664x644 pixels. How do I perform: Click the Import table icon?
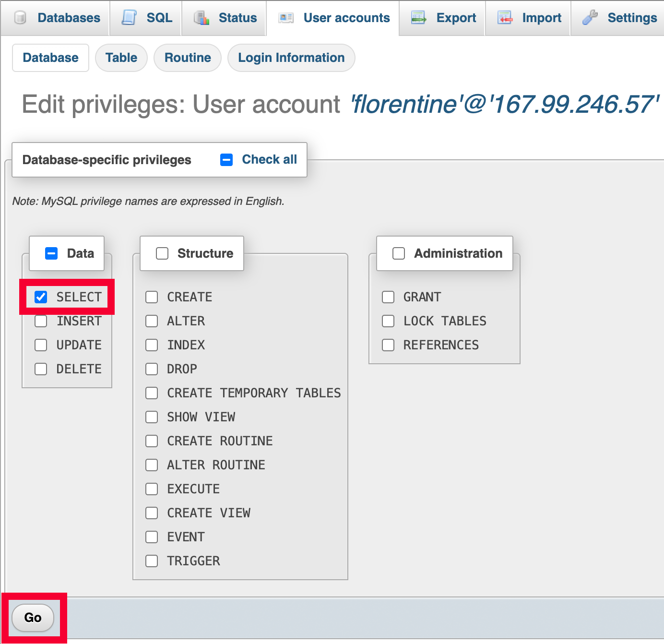pos(505,18)
